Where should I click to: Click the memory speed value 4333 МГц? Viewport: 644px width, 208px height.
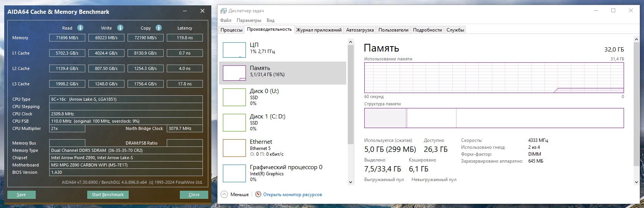[x=538, y=140]
